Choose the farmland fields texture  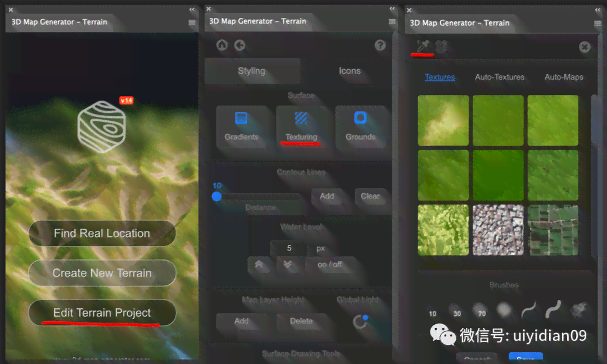point(553,230)
